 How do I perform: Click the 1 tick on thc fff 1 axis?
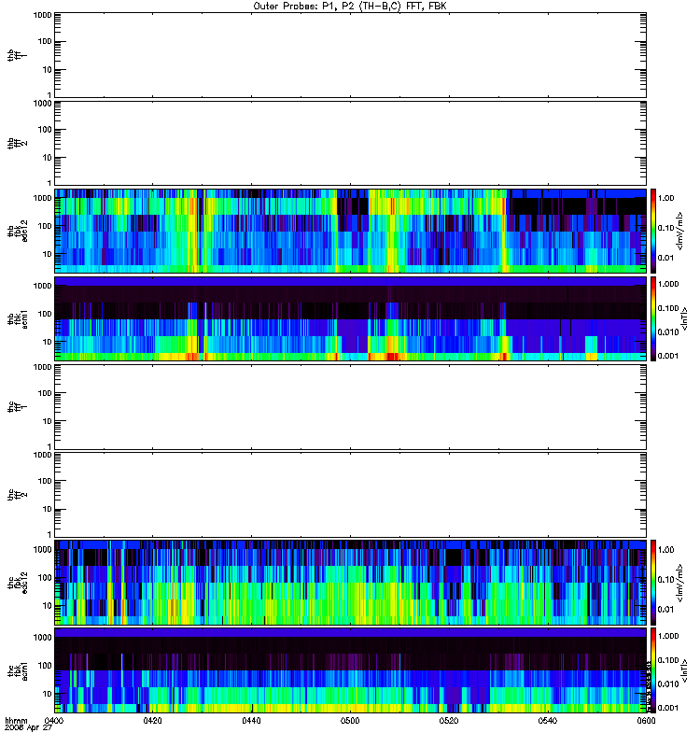pos(49,446)
